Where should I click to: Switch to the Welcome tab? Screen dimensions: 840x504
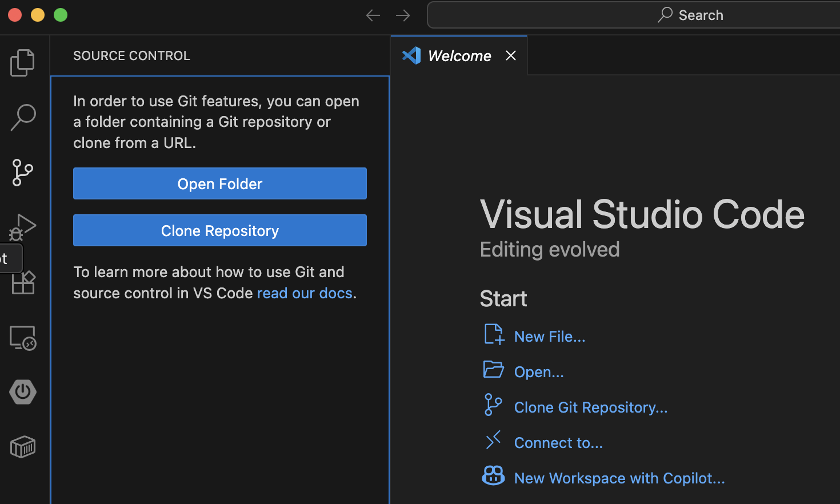pos(459,55)
